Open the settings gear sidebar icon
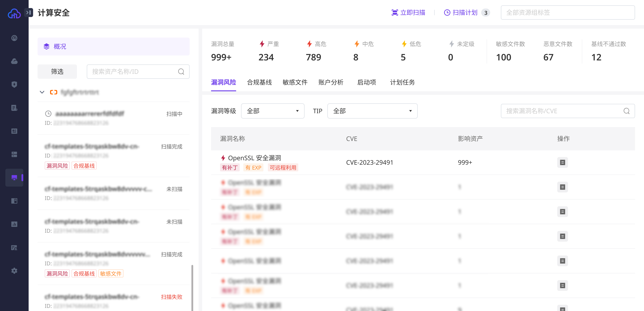644x311 pixels. click(14, 271)
